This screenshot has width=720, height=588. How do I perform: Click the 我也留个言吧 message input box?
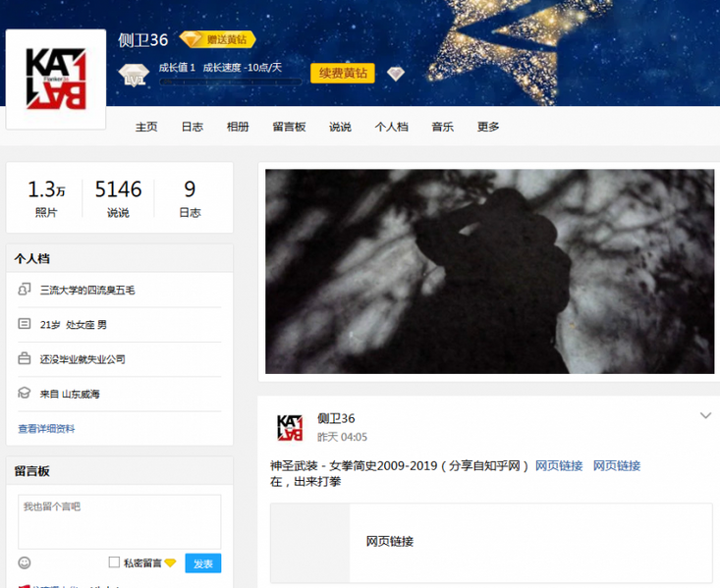[120, 522]
